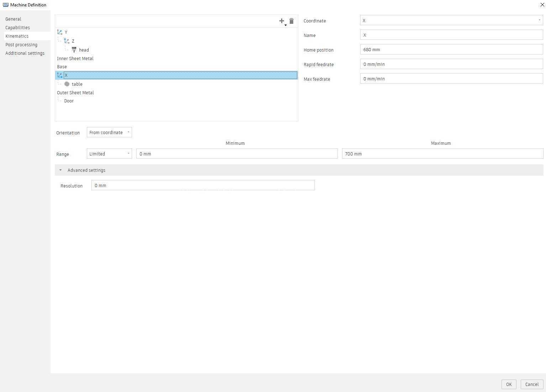The height and width of the screenshot is (392, 546).
Task: Collapse the Advanced settings section
Action: 299,170
